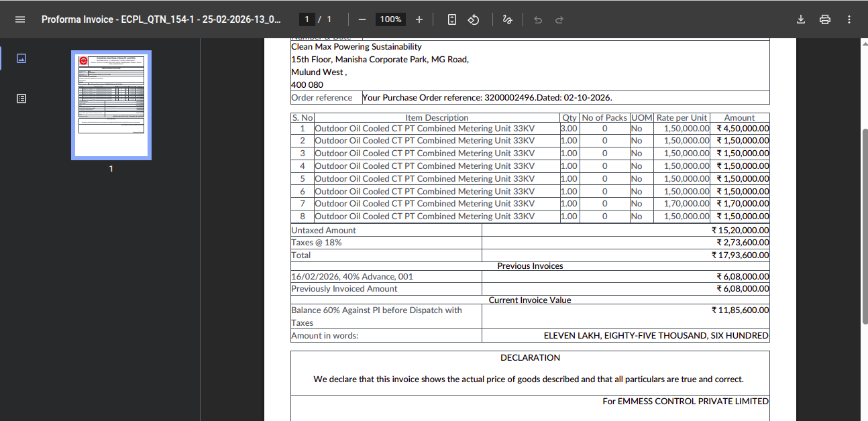Click the document title in toolbar

tap(161, 19)
